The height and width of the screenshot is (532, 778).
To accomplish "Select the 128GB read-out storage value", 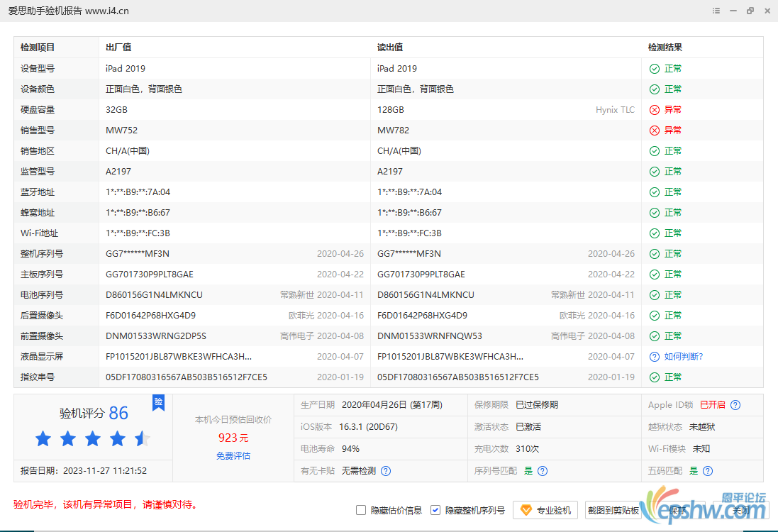I will (x=391, y=110).
